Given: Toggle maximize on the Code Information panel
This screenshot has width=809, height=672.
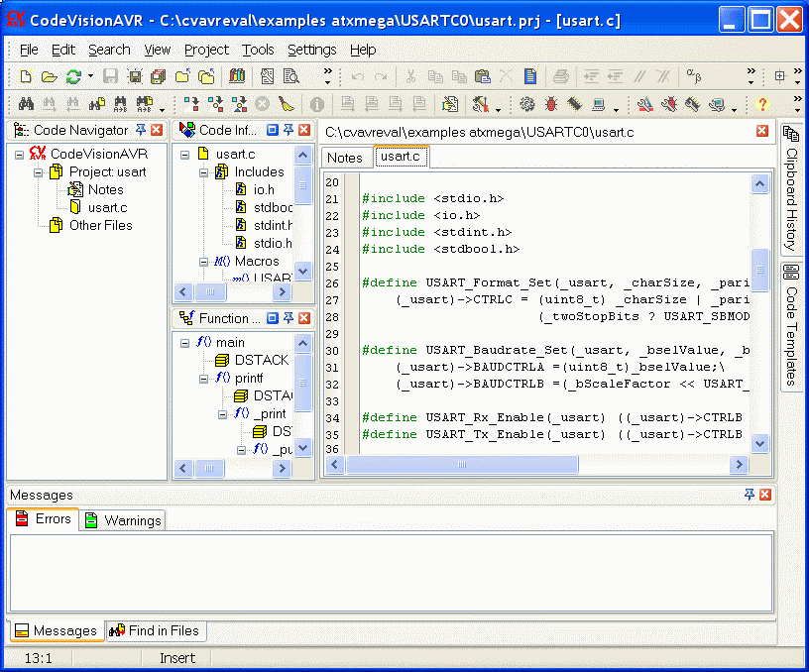Looking at the screenshot, I should pos(273,130).
